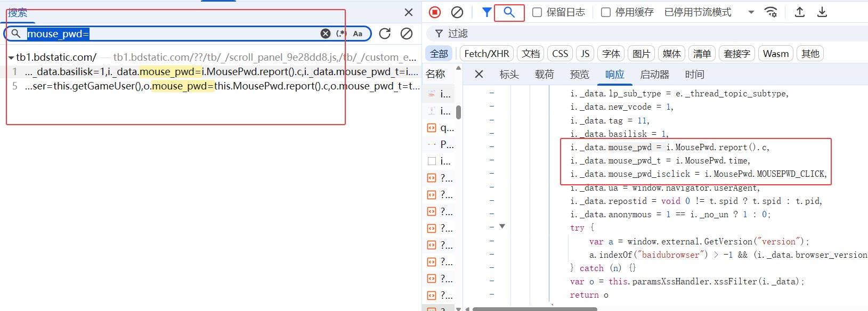Select the request named q...
Viewport: 868px width, 311px height.
pos(440,128)
